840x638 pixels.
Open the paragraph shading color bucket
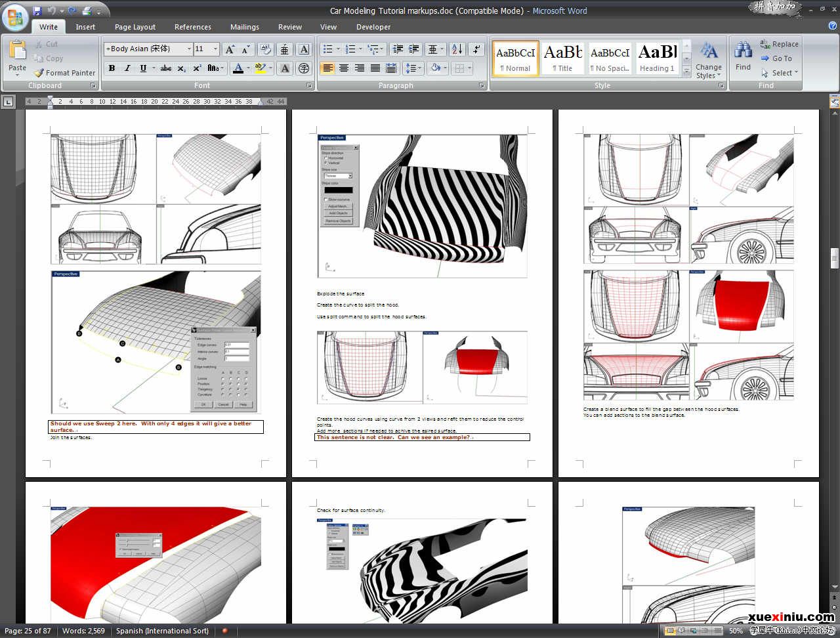[436, 68]
